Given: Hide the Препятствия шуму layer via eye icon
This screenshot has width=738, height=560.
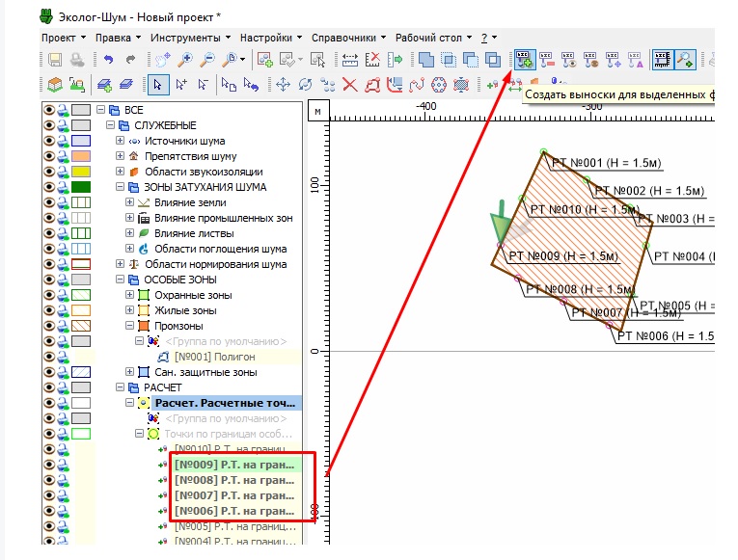Looking at the screenshot, I should tap(47, 156).
